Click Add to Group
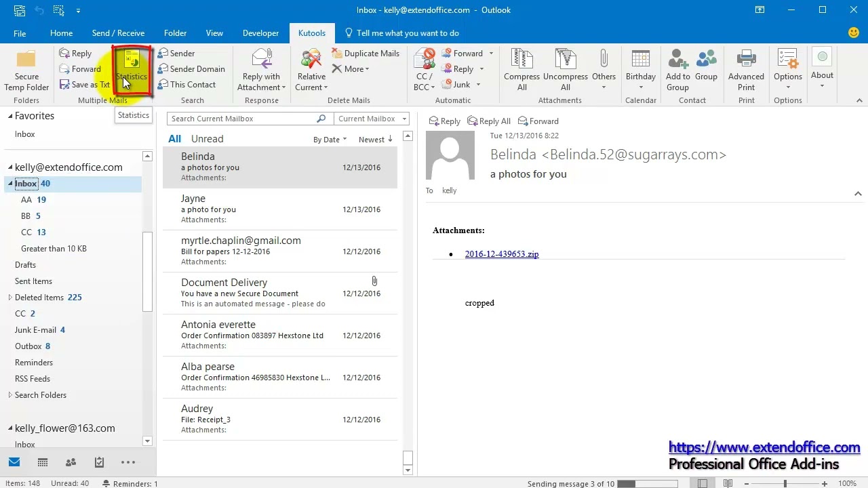Screen dimensions: 868x488 pyautogui.click(x=677, y=70)
